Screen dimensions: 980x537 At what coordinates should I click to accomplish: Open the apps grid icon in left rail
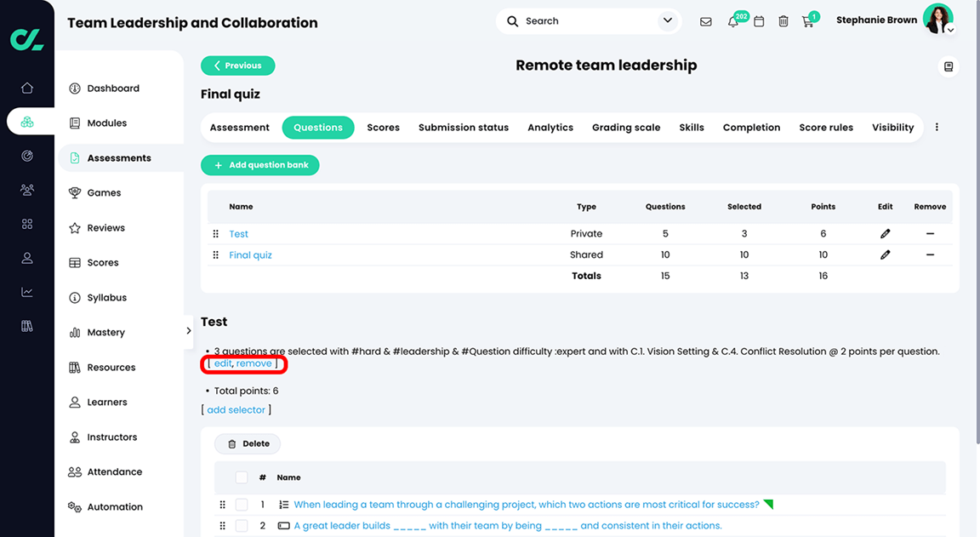27,224
